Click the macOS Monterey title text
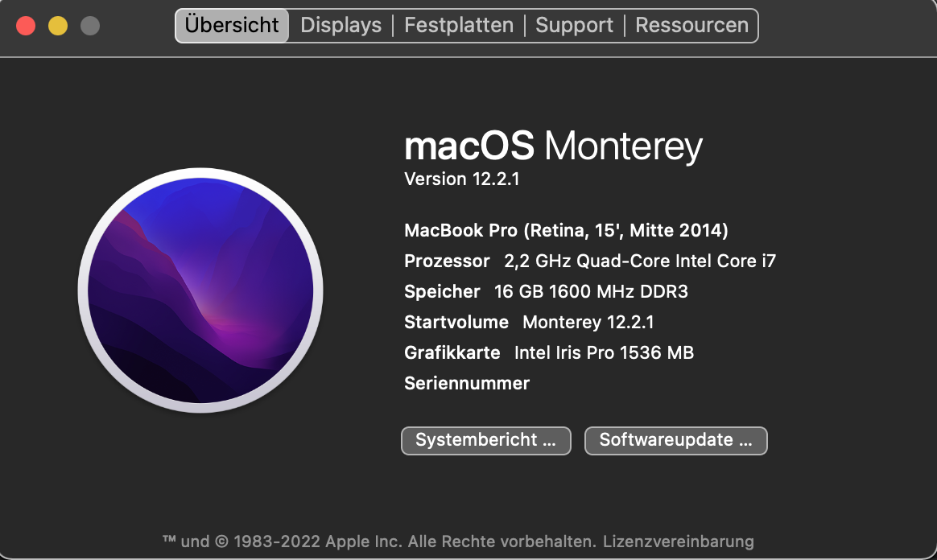937x560 pixels. pos(553,146)
